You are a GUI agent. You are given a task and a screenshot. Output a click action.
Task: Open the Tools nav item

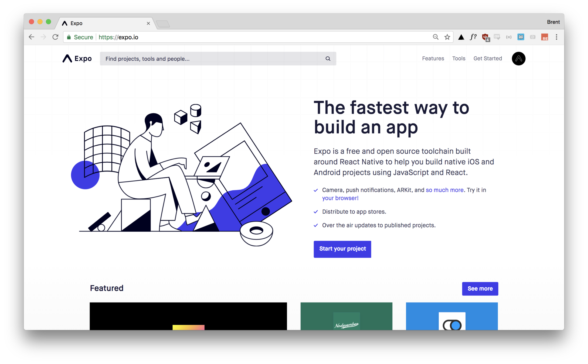pyautogui.click(x=458, y=59)
